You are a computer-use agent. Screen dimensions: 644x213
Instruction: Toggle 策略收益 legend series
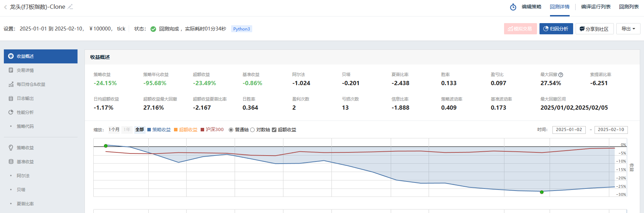pyautogui.click(x=159, y=130)
